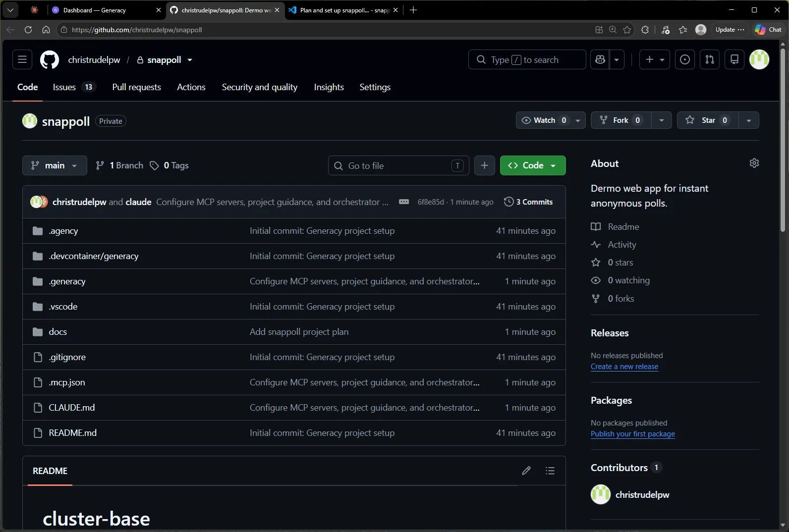Click the site info lock icon in address bar
The image size is (789, 532).
click(x=63, y=30)
